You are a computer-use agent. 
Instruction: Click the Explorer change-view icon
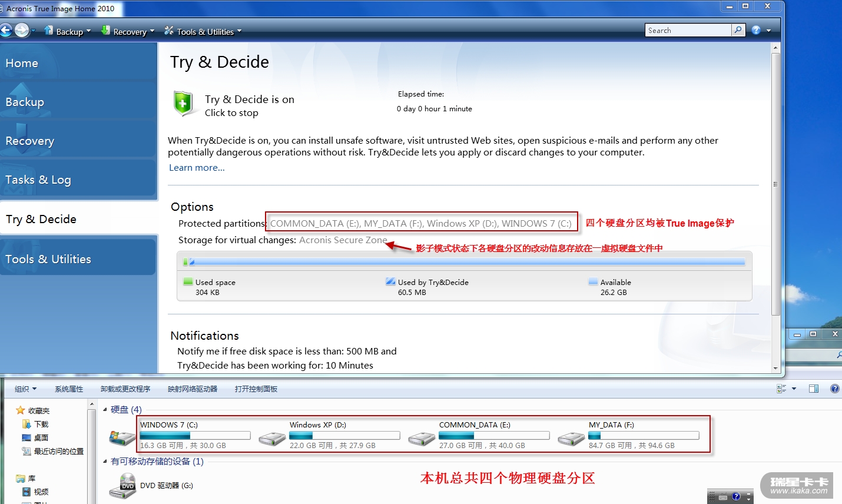click(x=781, y=389)
